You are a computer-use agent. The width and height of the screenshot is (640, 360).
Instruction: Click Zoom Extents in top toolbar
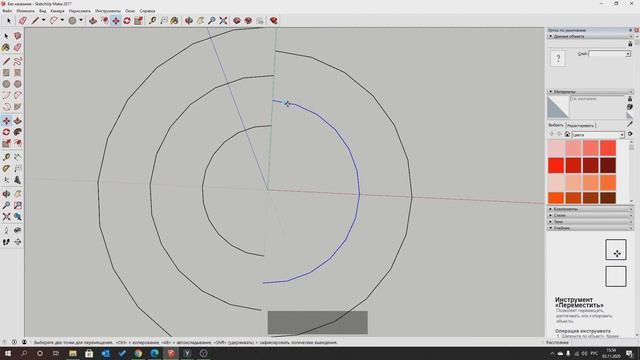tap(223, 20)
